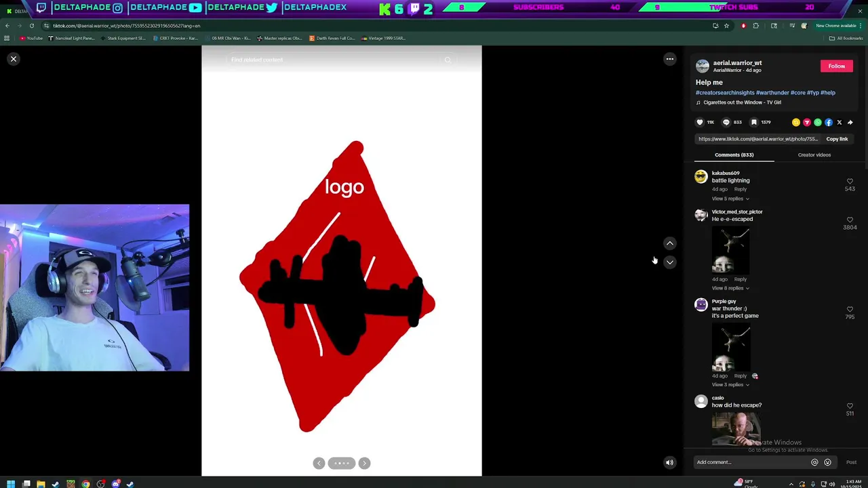
Task: Share the post to Facebook
Action: [x=829, y=123]
